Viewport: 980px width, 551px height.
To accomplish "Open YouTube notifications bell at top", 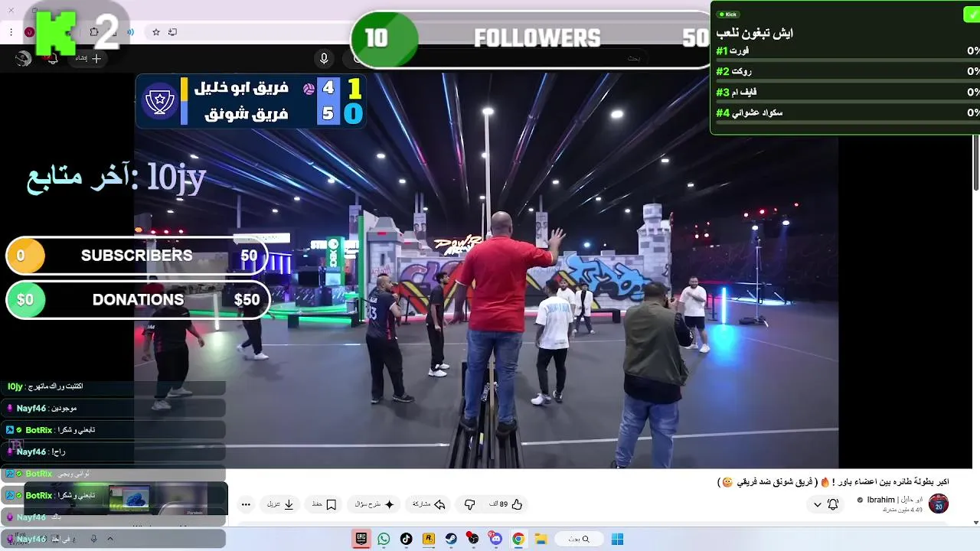I will 52,58.
